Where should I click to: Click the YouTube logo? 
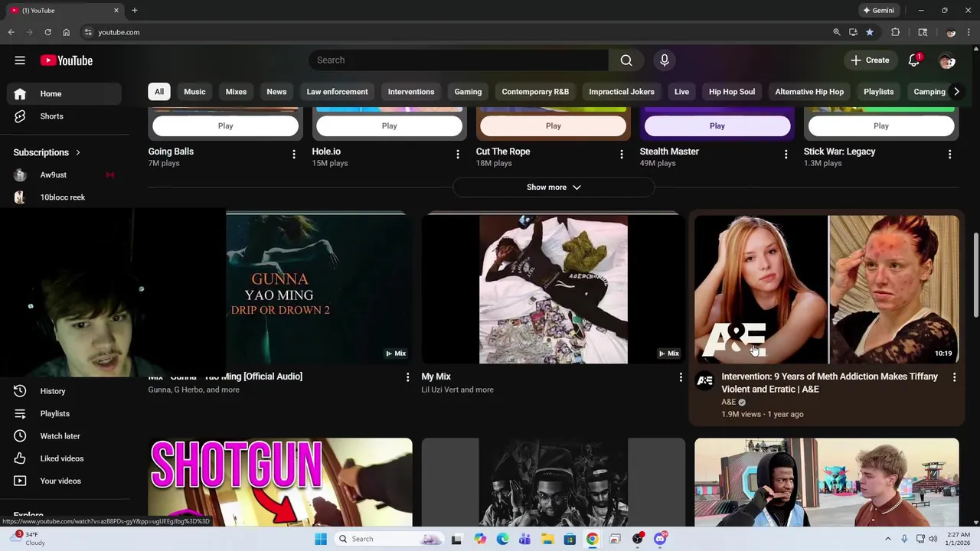[67, 60]
